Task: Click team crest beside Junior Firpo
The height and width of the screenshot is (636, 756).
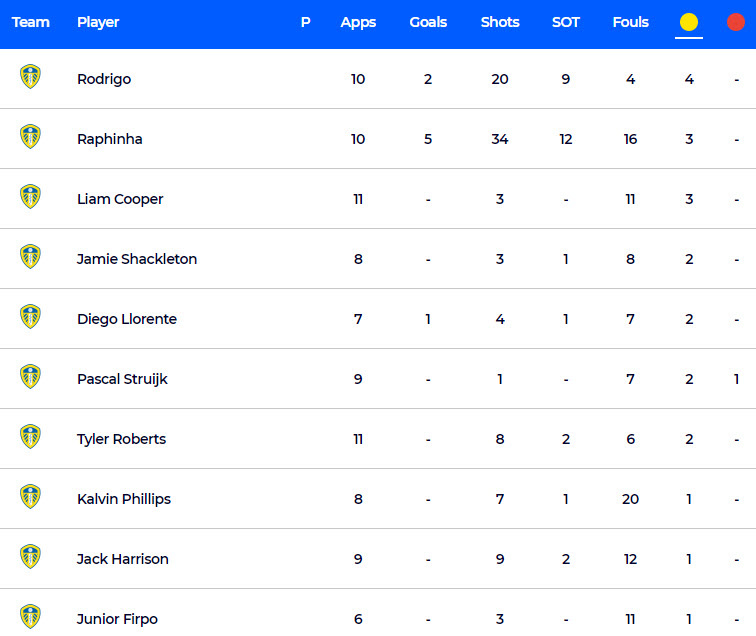Action: 30,617
